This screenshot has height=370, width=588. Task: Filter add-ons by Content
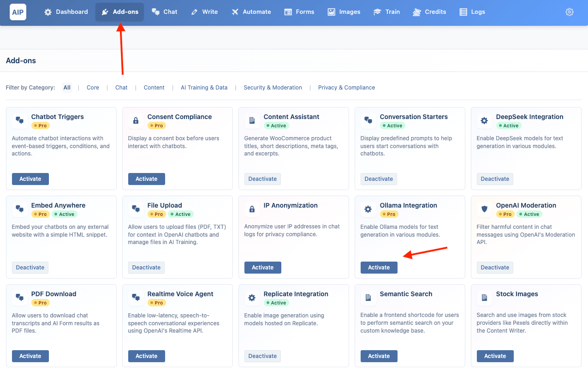point(154,88)
